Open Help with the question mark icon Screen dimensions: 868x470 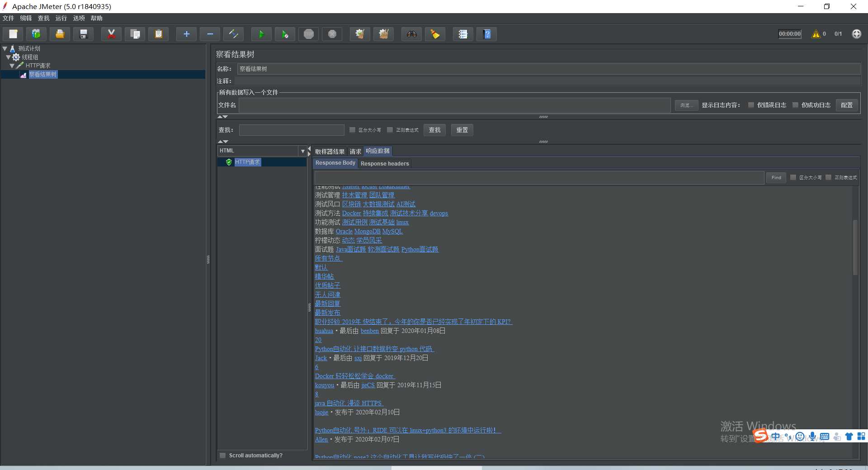(x=487, y=34)
